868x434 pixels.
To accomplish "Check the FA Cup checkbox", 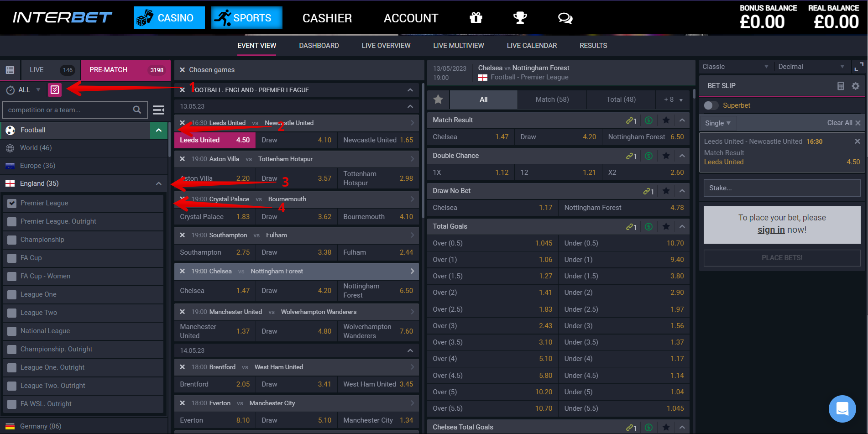I will tap(12, 258).
